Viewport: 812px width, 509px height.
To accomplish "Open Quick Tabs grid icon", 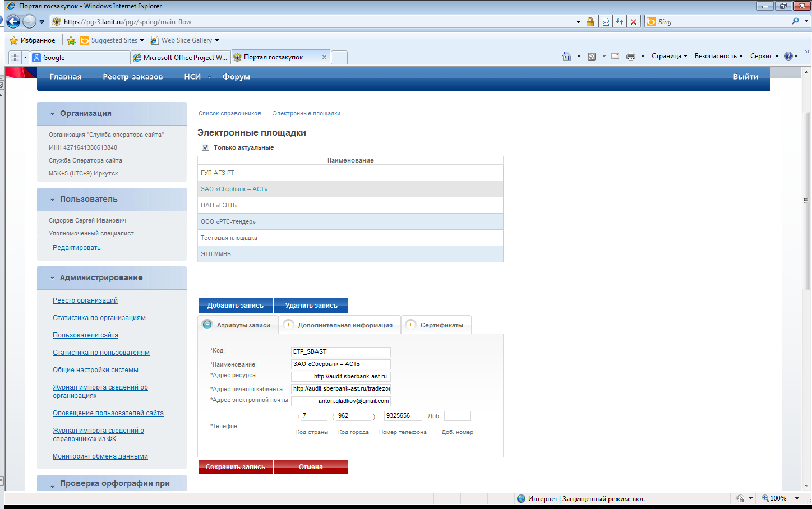I will point(15,57).
